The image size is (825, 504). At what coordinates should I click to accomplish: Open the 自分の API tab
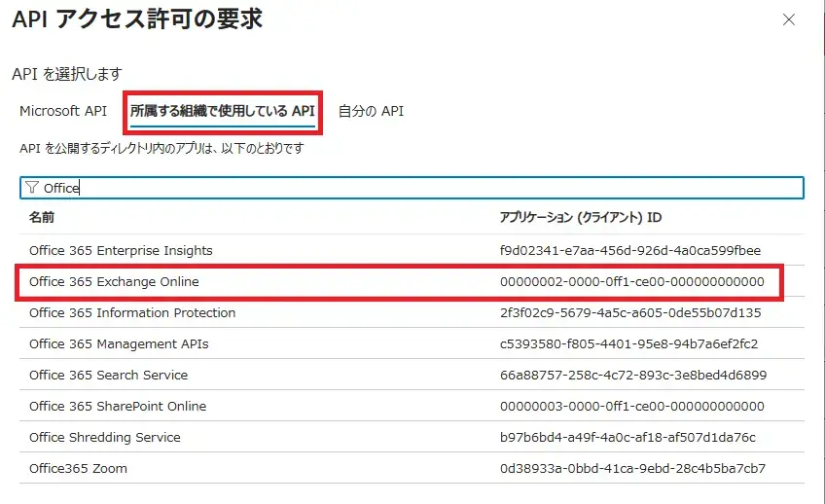tap(371, 111)
